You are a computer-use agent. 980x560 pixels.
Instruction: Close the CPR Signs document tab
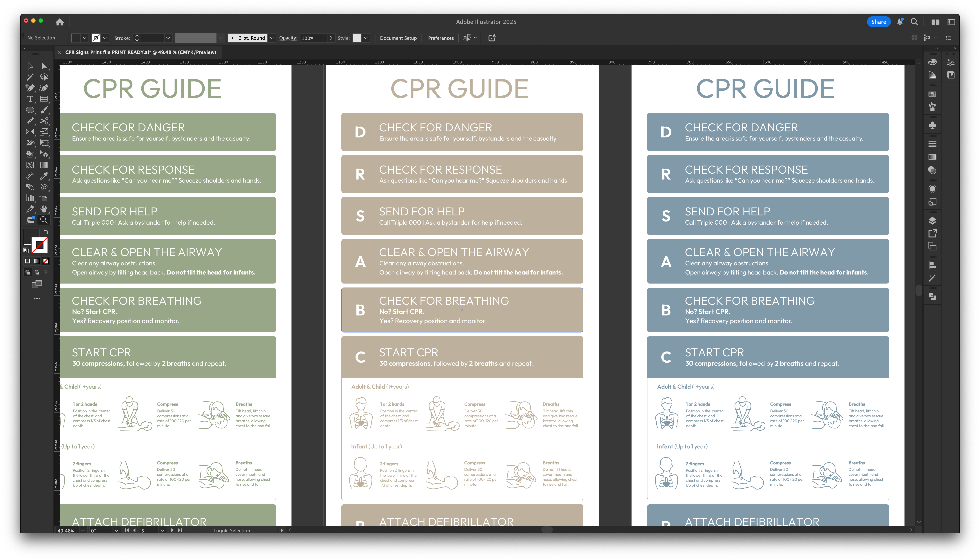click(59, 52)
